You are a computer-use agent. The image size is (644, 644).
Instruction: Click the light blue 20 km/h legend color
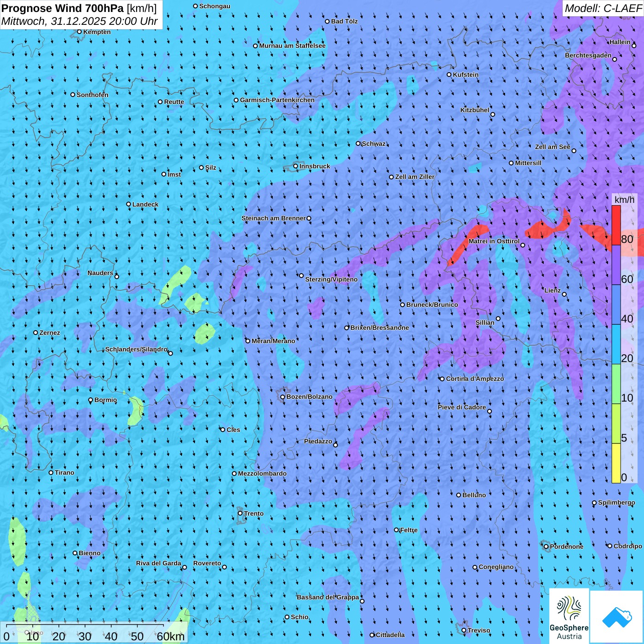(616, 345)
